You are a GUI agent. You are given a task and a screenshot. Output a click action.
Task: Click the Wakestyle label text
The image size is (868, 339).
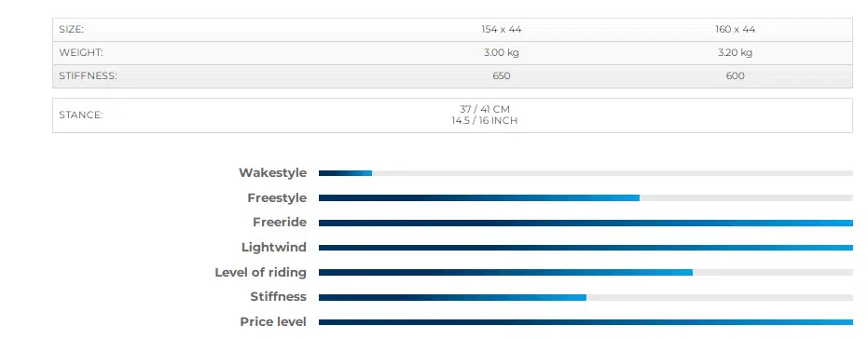click(x=272, y=172)
